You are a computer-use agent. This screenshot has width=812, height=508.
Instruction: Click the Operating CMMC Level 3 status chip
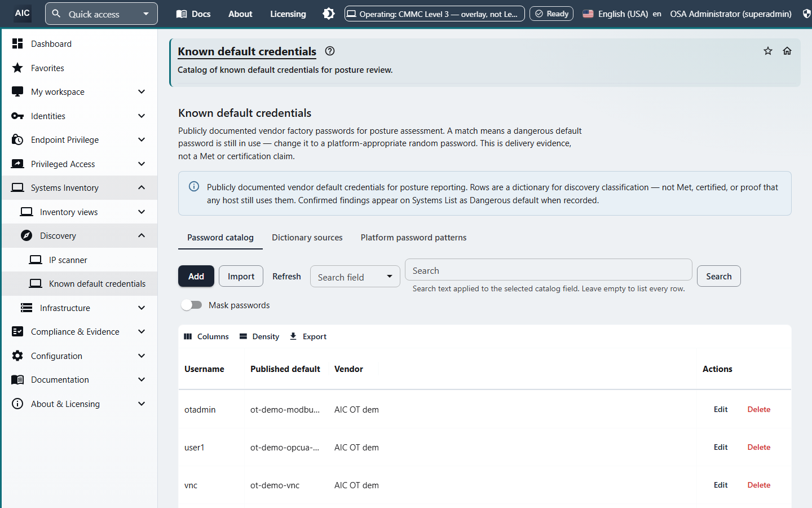[x=435, y=14]
